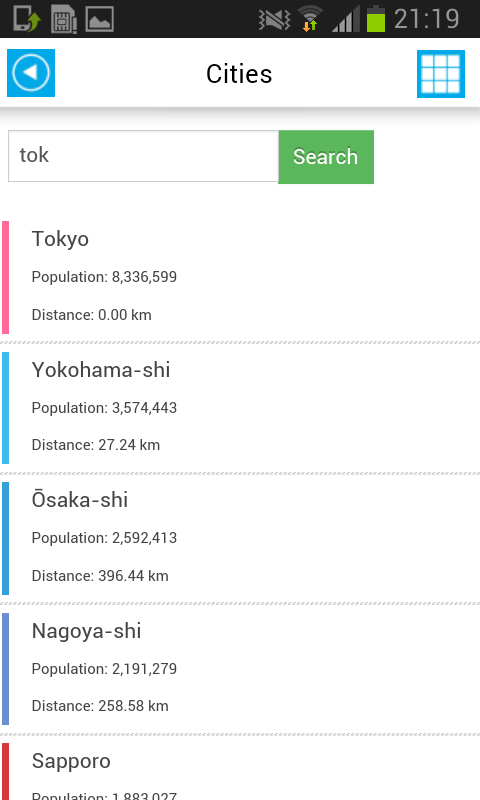480x800 pixels.
Task: Tap the blue back arrow icon
Action: tap(31, 73)
